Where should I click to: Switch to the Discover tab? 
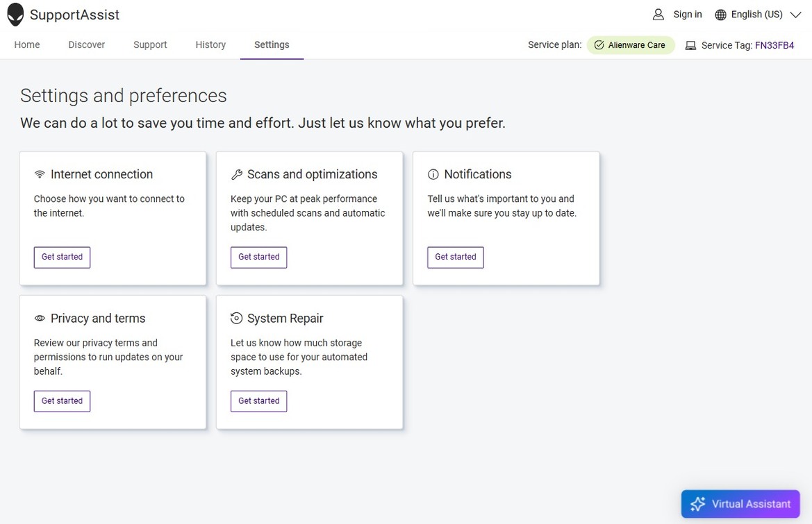tap(87, 44)
